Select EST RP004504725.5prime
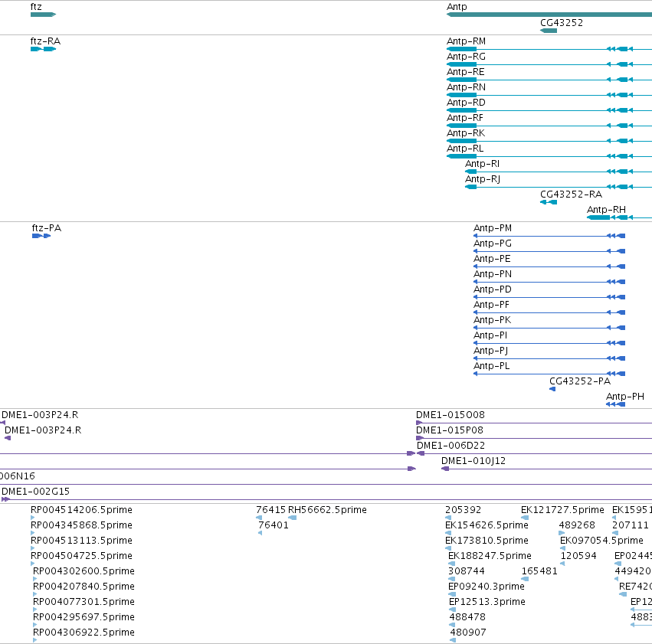The height and width of the screenshot is (644, 652). tap(81, 556)
